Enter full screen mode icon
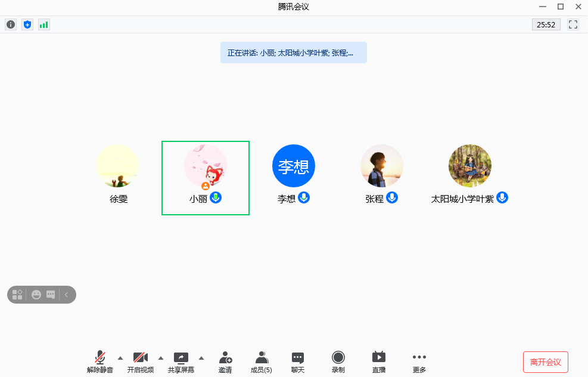Image resolution: width=588 pixels, height=377 pixels. coord(573,25)
